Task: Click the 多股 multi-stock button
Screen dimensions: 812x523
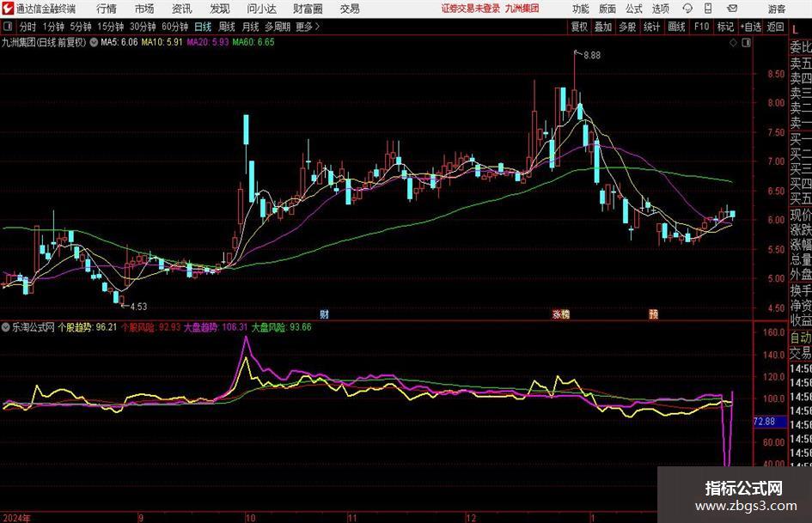Action: click(x=627, y=27)
